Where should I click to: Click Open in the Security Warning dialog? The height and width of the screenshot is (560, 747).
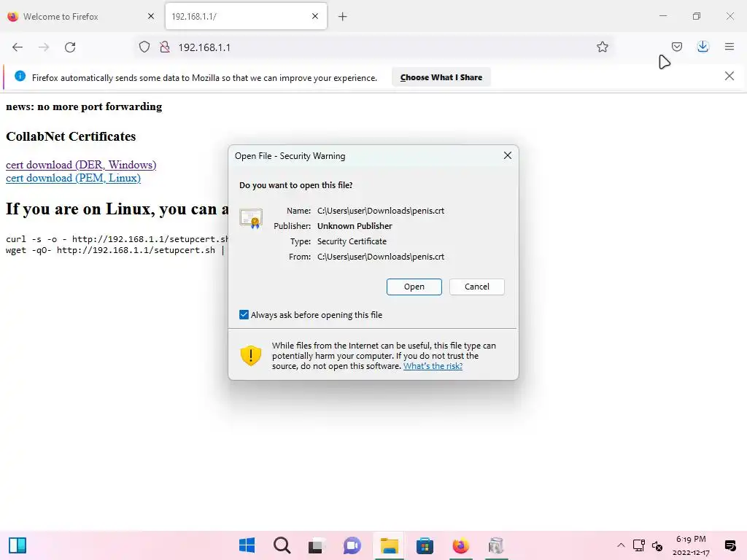pos(414,287)
